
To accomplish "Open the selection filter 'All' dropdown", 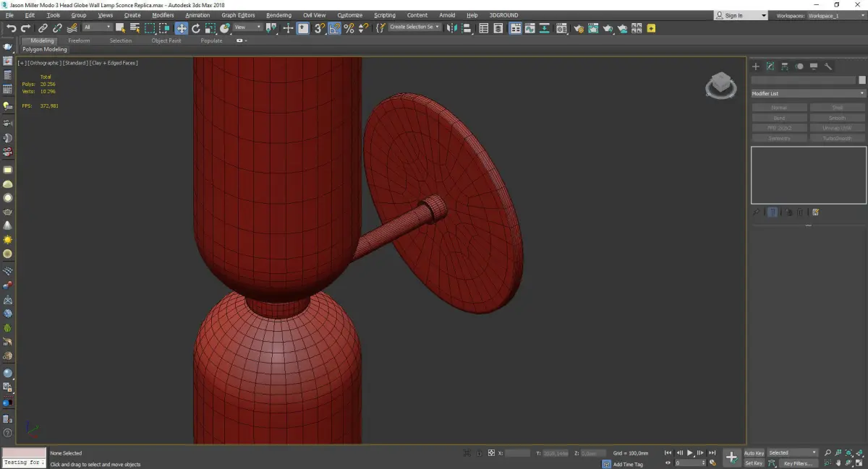I will (x=97, y=27).
